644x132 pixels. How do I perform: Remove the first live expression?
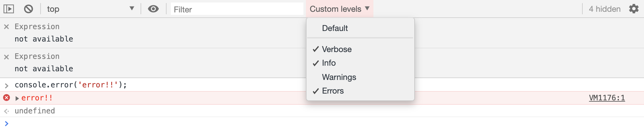[x=6, y=27]
